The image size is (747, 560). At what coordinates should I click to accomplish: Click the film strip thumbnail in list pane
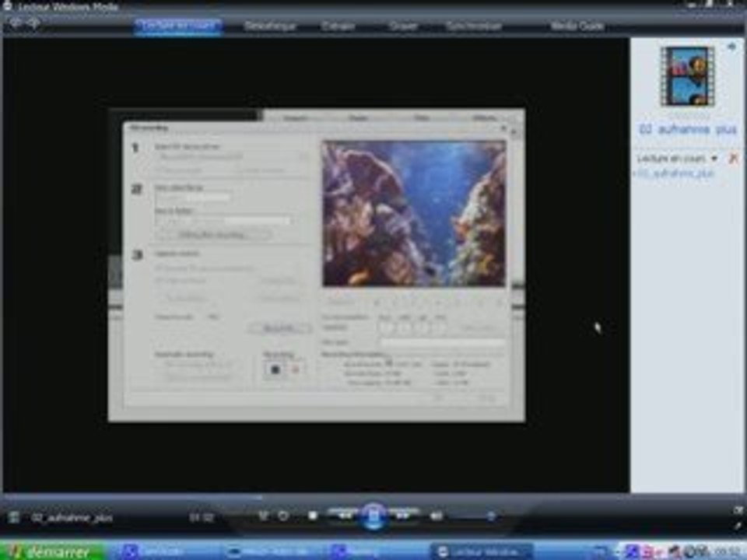[687, 76]
